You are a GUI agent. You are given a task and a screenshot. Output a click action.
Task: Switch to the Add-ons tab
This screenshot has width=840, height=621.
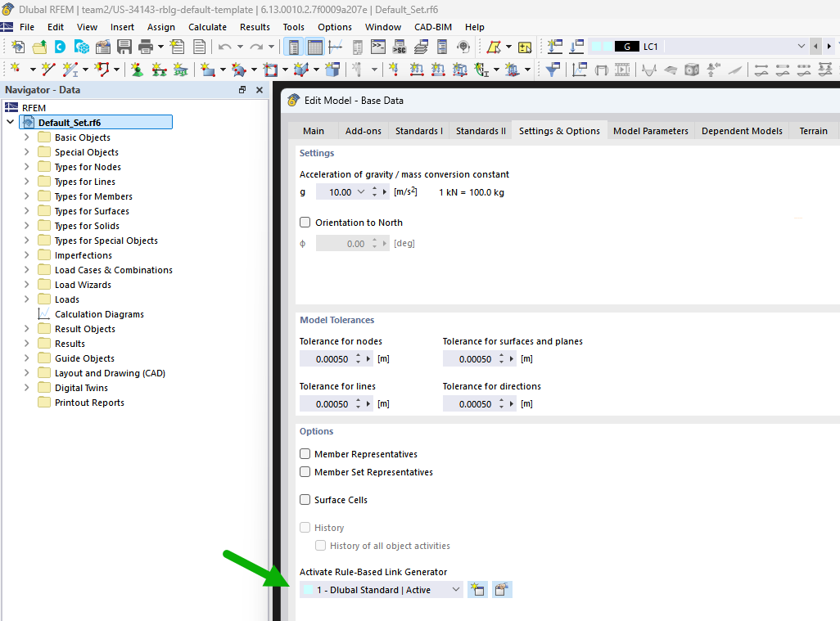click(364, 131)
